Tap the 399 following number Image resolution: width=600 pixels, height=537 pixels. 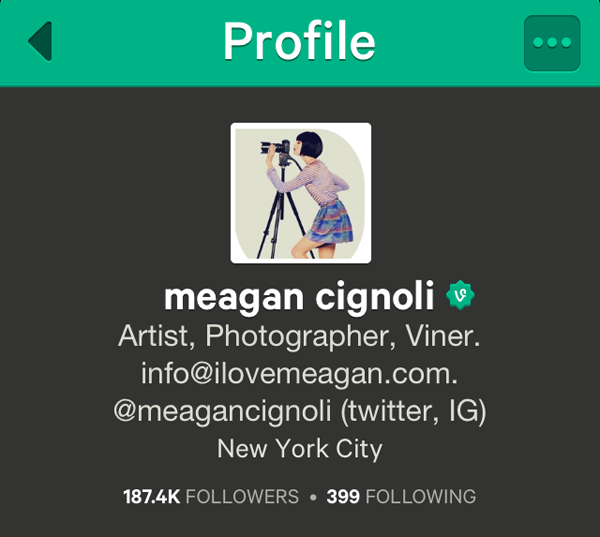pyautogui.click(x=343, y=497)
